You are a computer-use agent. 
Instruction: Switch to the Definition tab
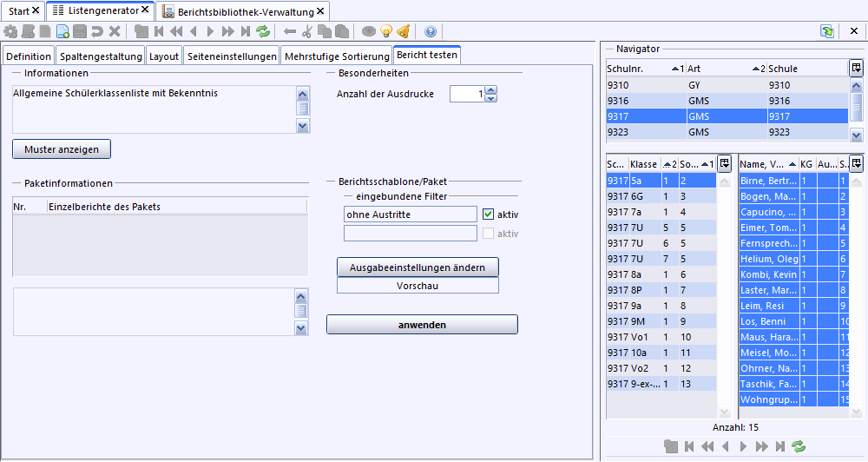[x=29, y=56]
